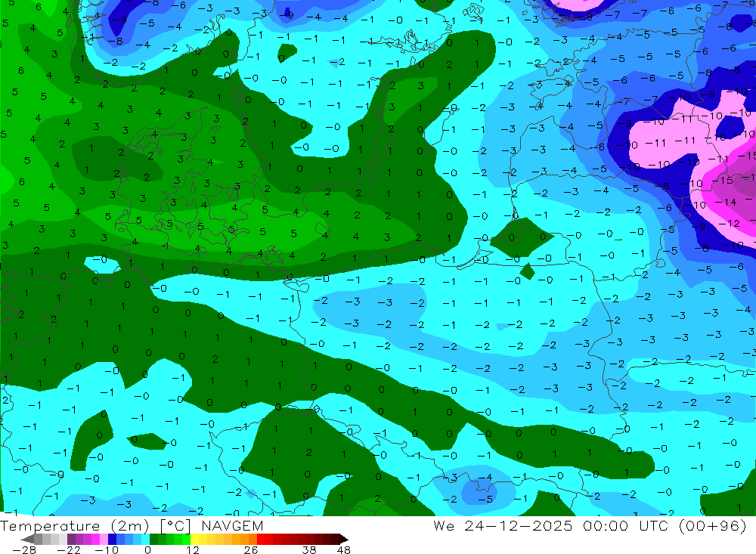Click the 38 legend label
This screenshot has width=756, height=554.
click(309, 549)
